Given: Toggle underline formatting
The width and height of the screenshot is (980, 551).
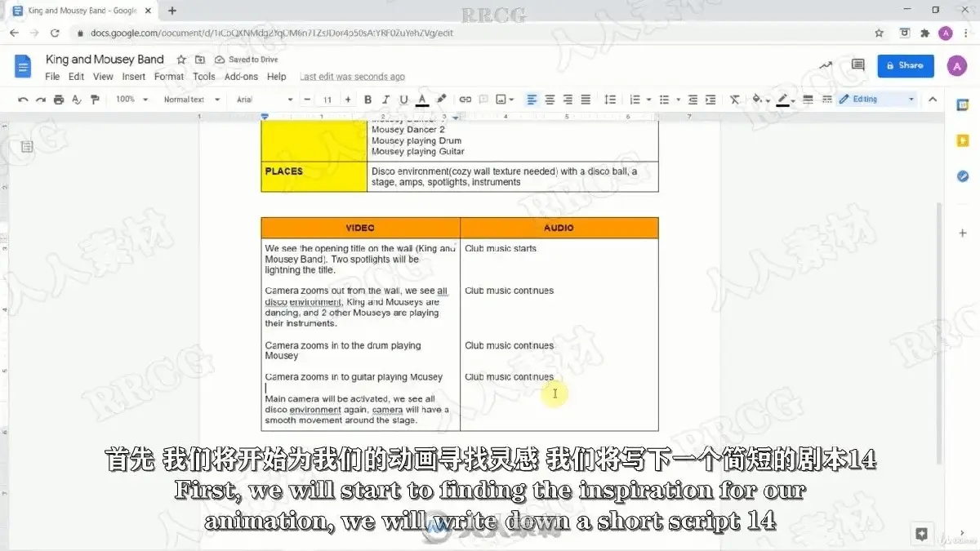Looking at the screenshot, I should [x=403, y=100].
